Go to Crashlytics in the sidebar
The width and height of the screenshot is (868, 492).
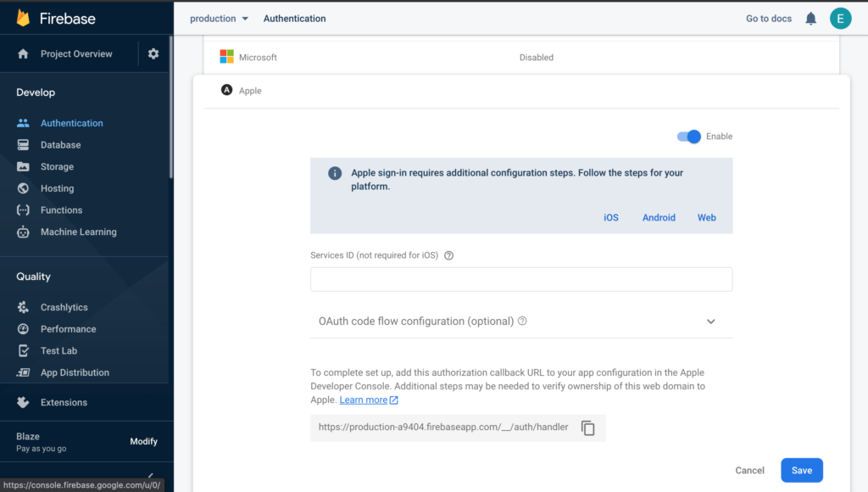pos(64,307)
